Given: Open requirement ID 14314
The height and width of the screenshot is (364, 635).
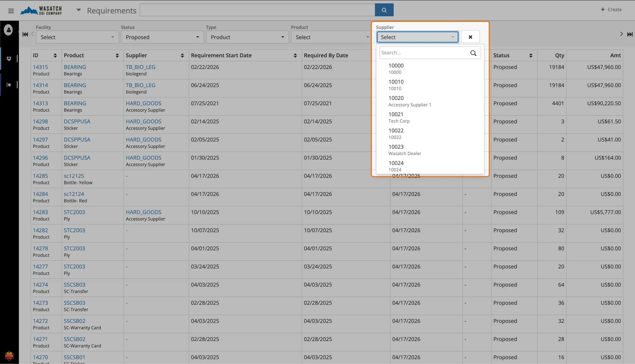Looking at the screenshot, I should [x=40, y=85].
